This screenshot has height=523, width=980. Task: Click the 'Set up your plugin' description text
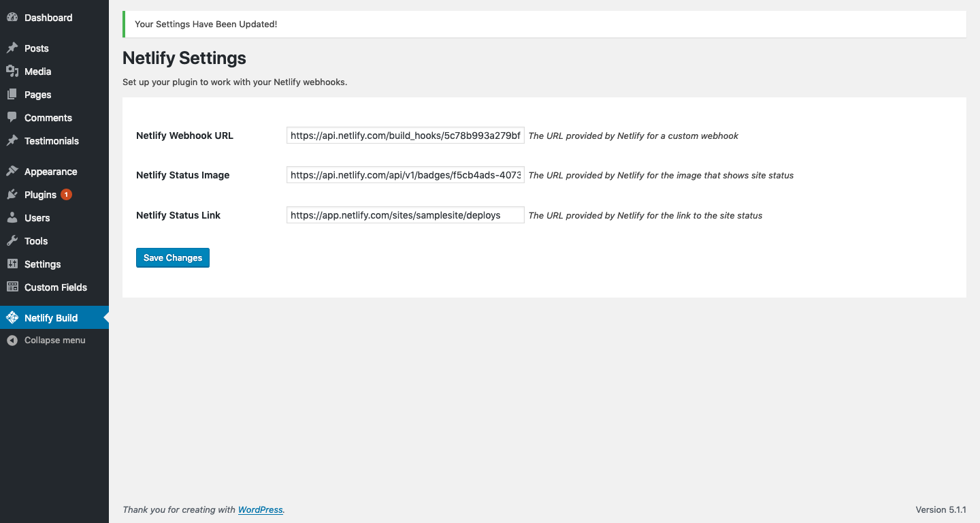click(235, 82)
